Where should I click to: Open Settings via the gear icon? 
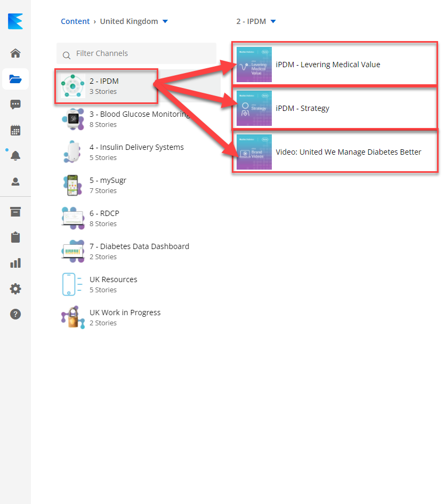pos(15,289)
